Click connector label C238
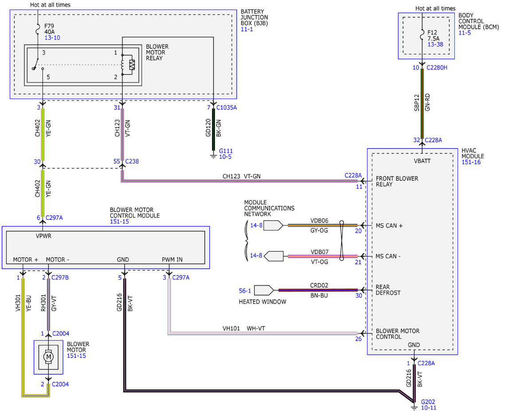The width and height of the screenshot is (532, 411). (132, 161)
